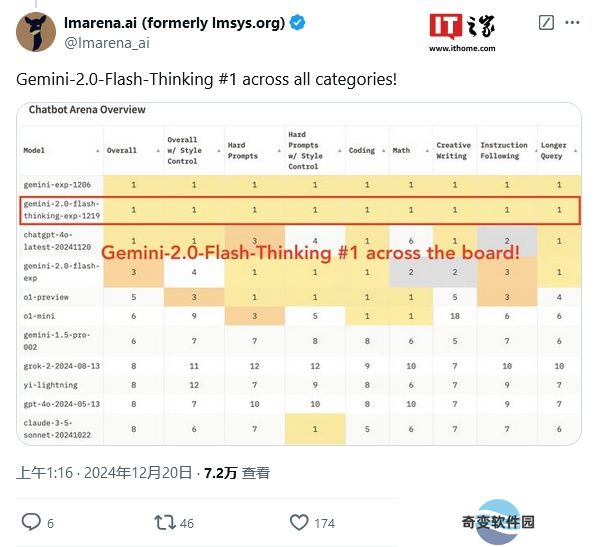Select the Longer Query column header
Viewport: 598px width, 547px height.
[x=553, y=150]
